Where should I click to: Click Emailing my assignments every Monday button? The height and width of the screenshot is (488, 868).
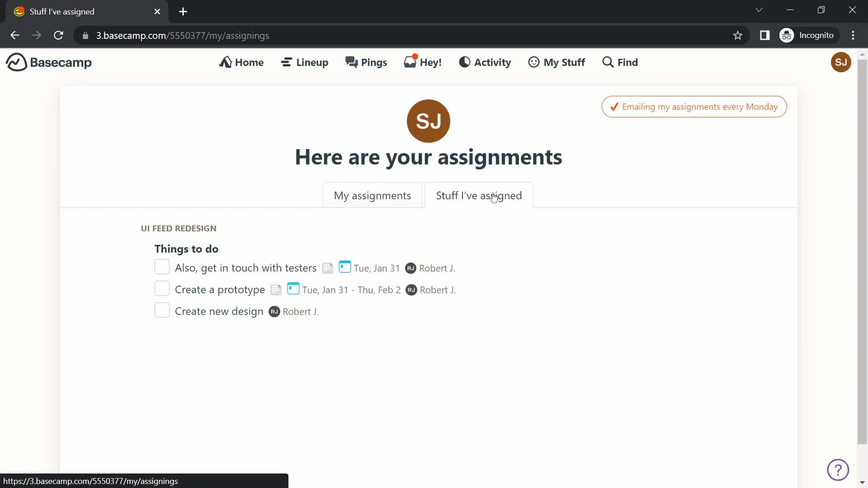coord(694,107)
